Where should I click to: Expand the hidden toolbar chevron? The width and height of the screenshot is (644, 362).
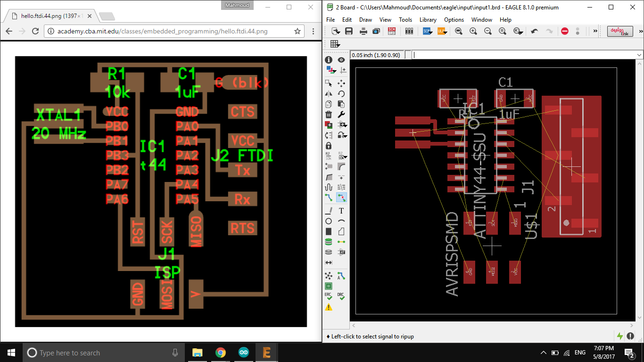[595, 31]
